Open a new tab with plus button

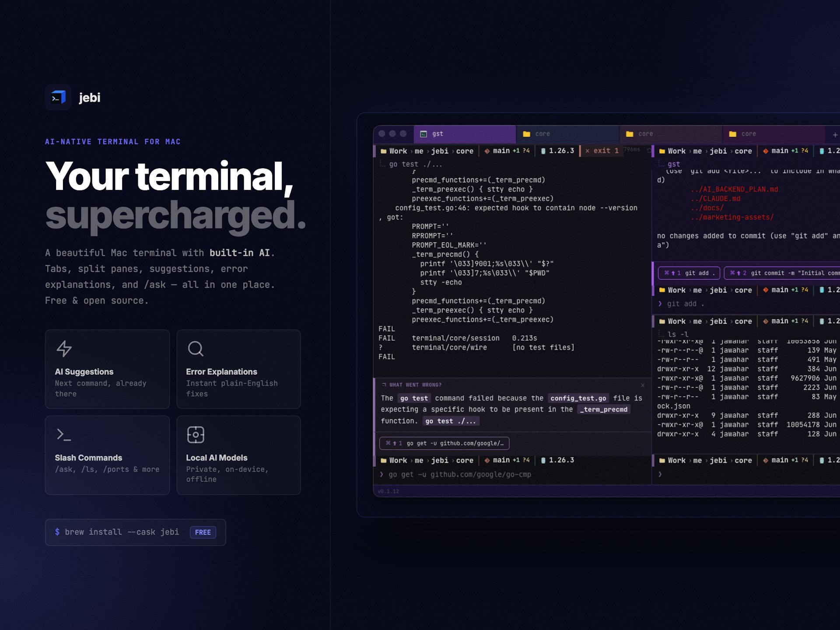pyautogui.click(x=835, y=135)
